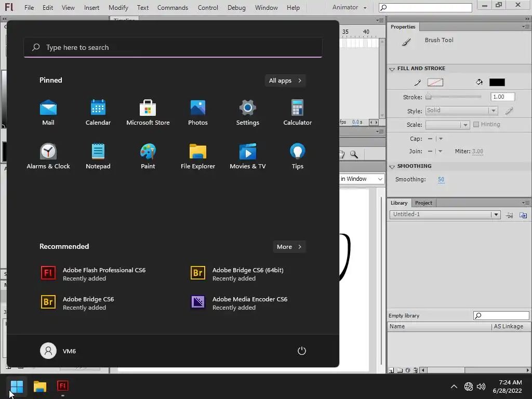Open the Control menu
Image resolution: width=532 pixels, height=399 pixels.
point(208,7)
